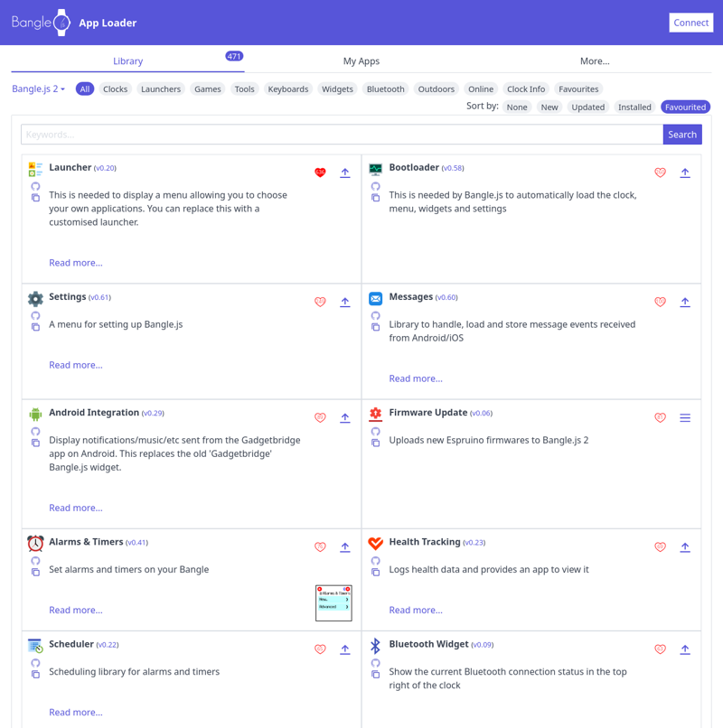Viewport: 723px width, 728px height.
Task: Favourite the Messages app with heart
Action: click(x=660, y=303)
